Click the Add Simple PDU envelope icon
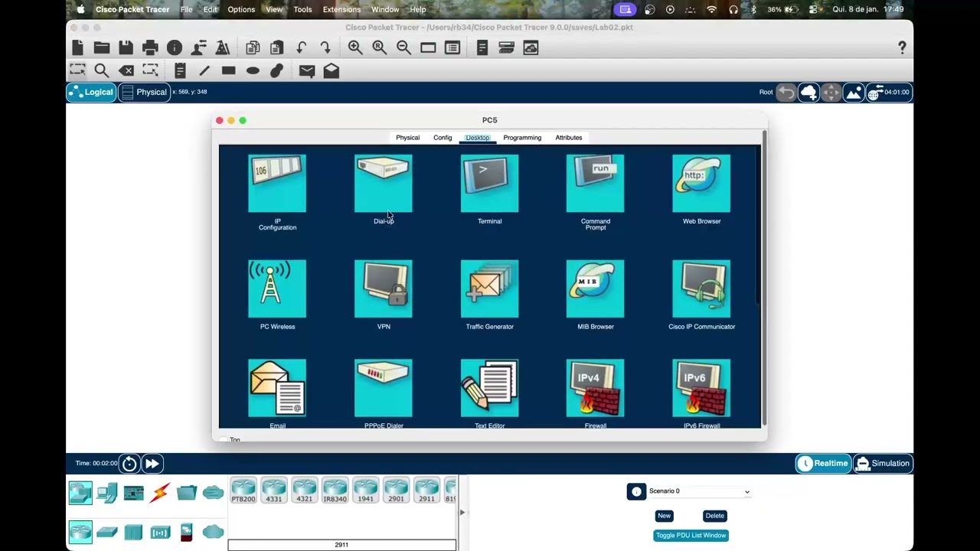 307,70
